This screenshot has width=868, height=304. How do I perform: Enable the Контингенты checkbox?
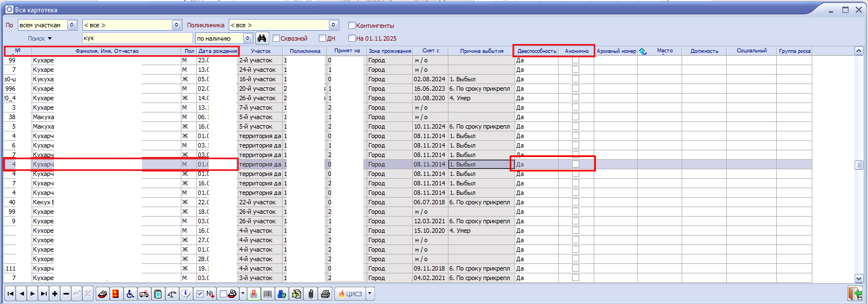click(352, 26)
